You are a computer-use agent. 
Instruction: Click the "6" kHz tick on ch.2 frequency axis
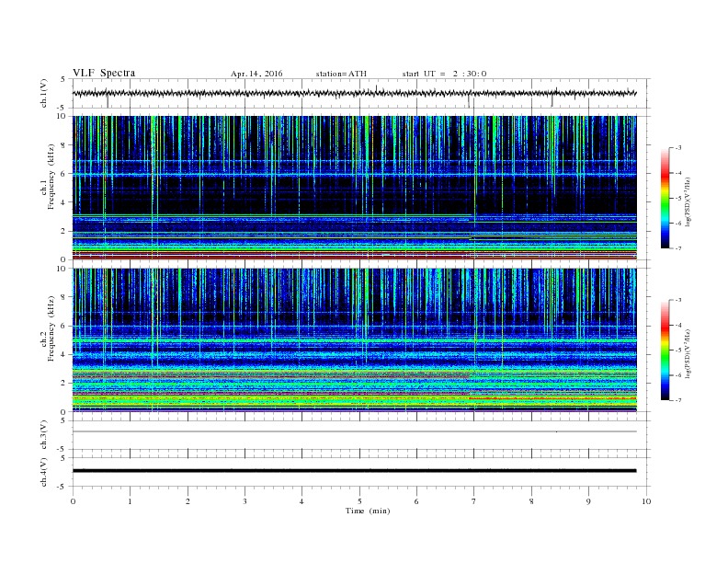pyautogui.click(x=63, y=326)
